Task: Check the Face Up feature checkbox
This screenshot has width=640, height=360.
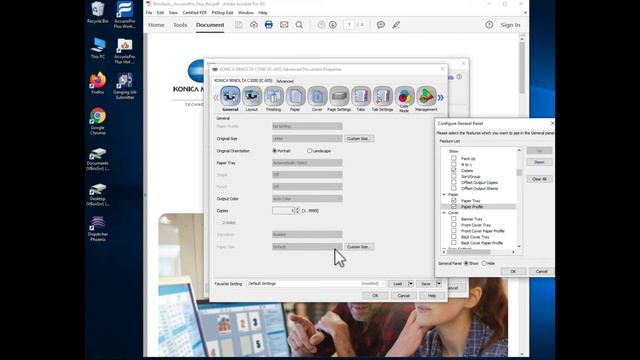Action: tap(454, 158)
